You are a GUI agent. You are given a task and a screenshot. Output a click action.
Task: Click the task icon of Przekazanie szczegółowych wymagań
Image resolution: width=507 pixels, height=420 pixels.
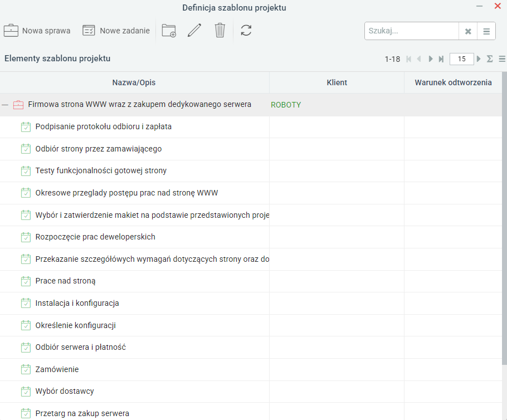pos(26,260)
